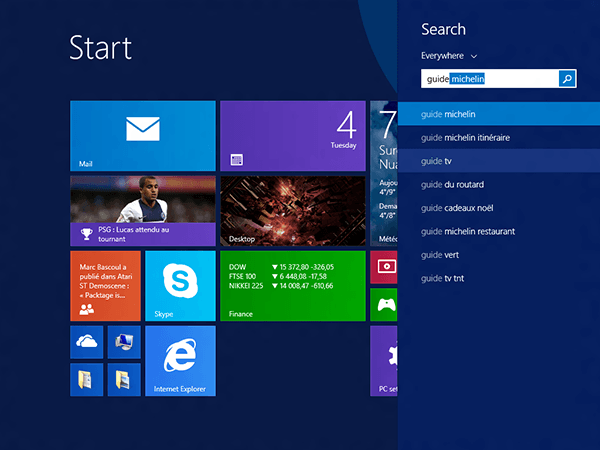
Task: Launch Internet Explorer tile
Action: 180,361
